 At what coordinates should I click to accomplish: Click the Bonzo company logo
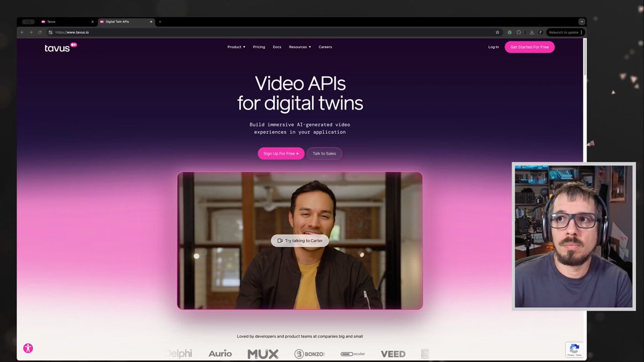310,354
